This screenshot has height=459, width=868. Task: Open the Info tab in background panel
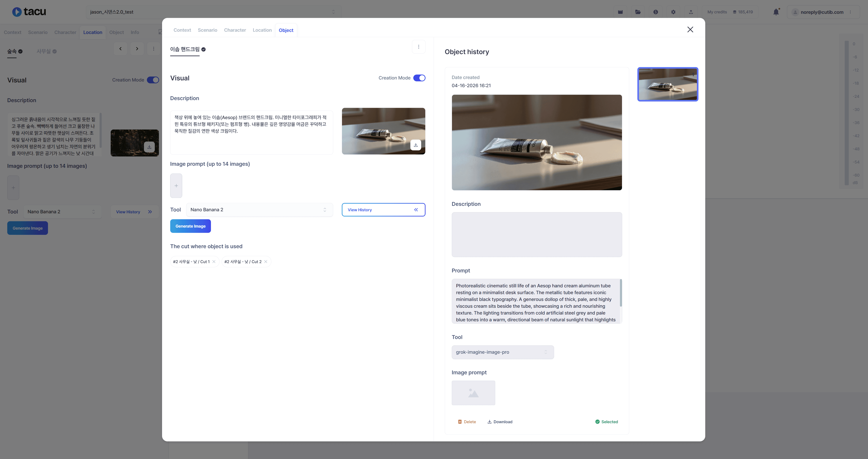click(135, 32)
